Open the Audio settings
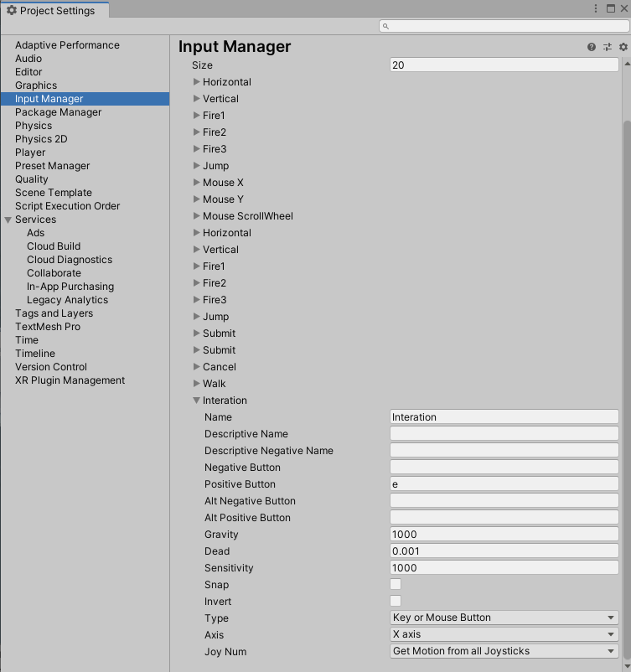 click(28, 59)
